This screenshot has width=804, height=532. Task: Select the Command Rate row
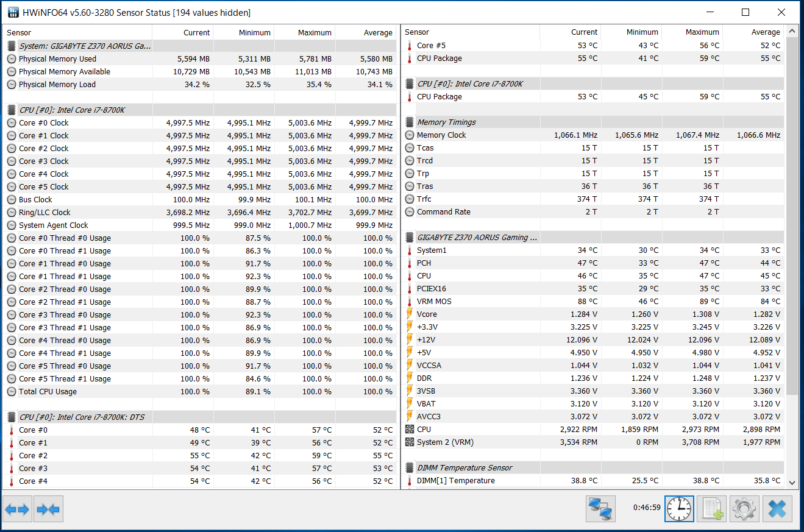(x=592, y=211)
